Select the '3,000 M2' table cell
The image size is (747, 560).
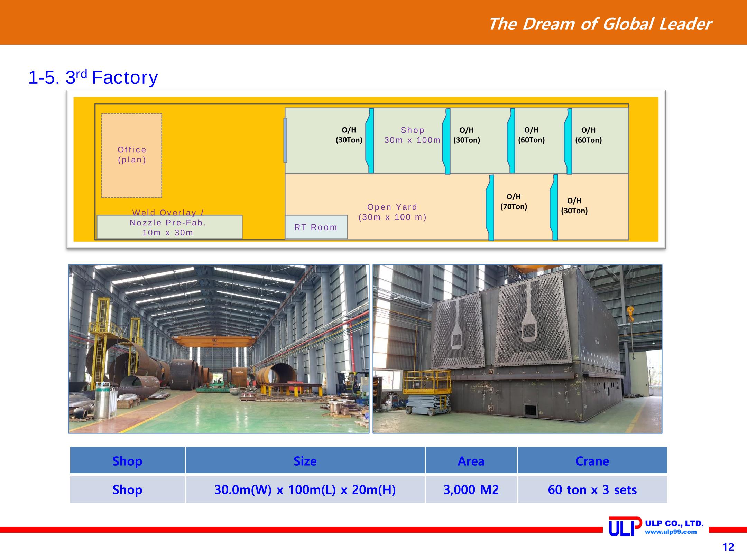[471, 489]
